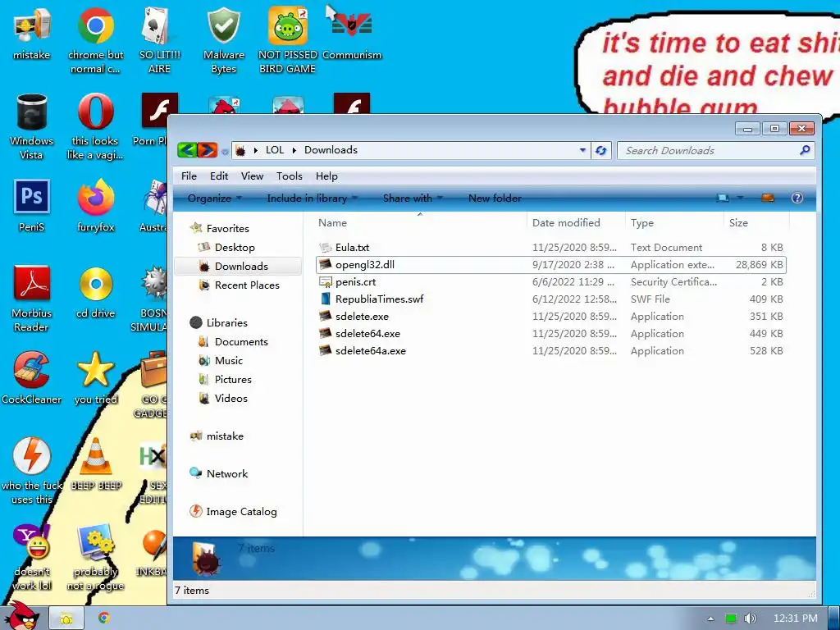Click the Angry Birds start button
Image resolution: width=840 pixels, height=630 pixels.
click(21, 615)
